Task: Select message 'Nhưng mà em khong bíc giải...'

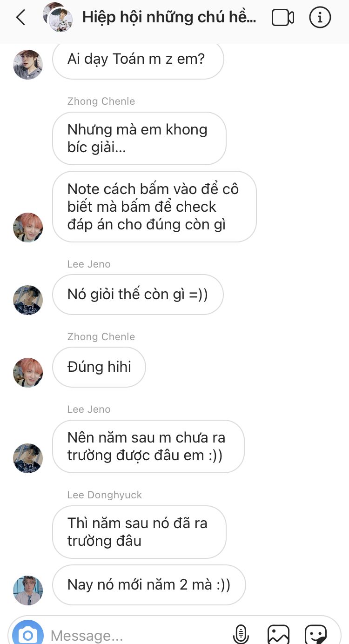Action: (x=139, y=139)
